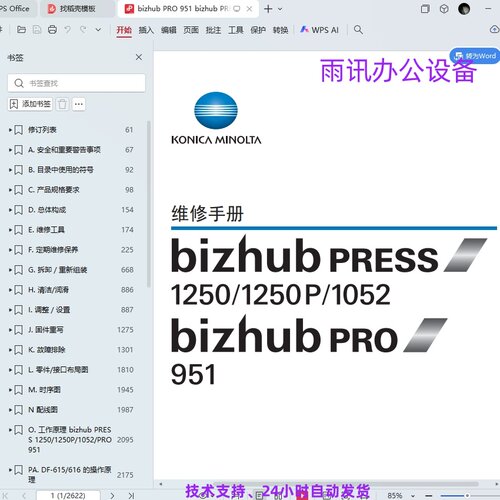
Task: Click bookmarks panel vertical scrollbar
Action: (x=148, y=204)
